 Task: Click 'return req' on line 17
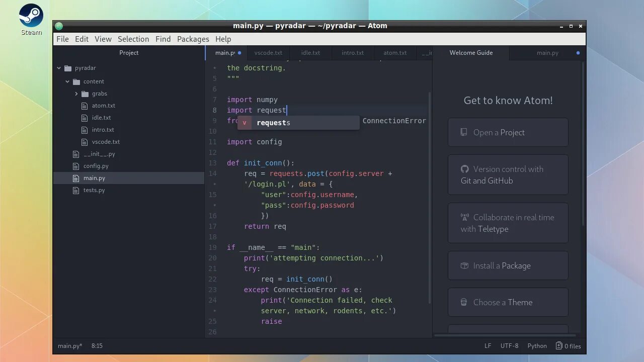[x=265, y=226]
